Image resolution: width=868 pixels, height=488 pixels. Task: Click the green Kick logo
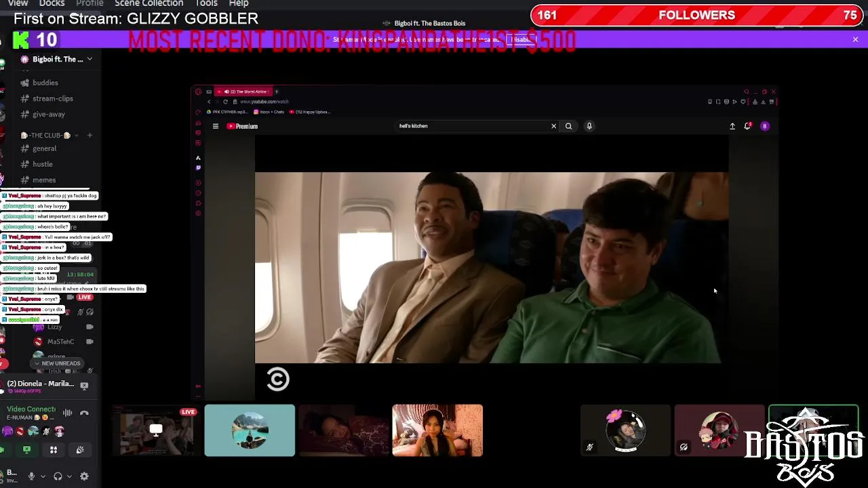click(20, 40)
